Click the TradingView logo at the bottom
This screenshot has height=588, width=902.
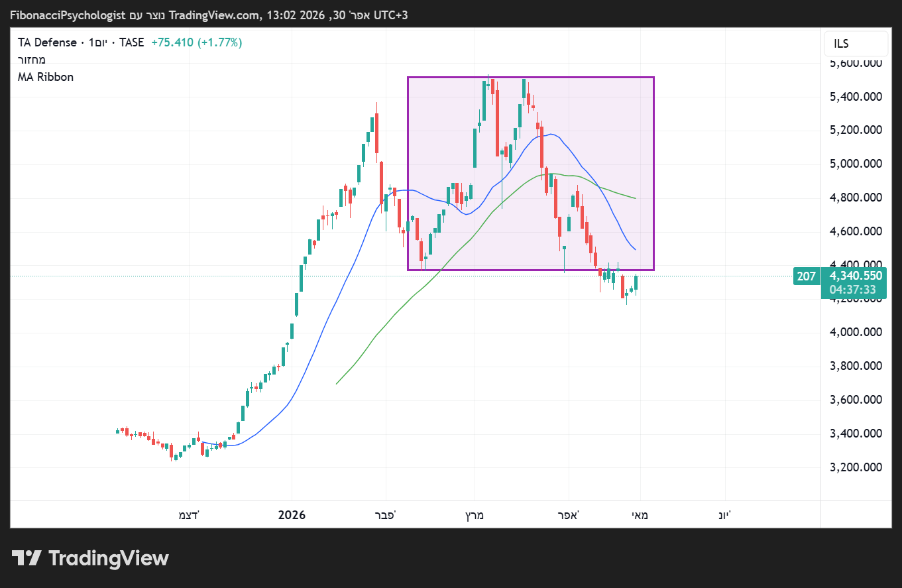coord(91,558)
